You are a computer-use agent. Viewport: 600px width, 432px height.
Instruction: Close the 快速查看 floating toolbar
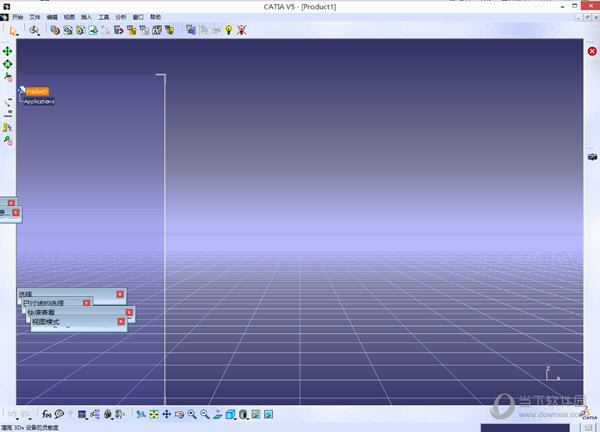point(129,312)
